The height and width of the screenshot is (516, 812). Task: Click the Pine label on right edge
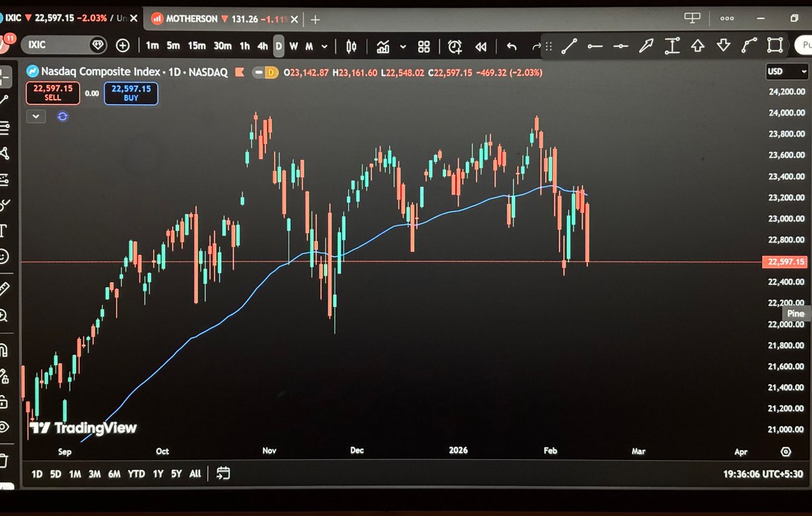pyautogui.click(x=796, y=314)
